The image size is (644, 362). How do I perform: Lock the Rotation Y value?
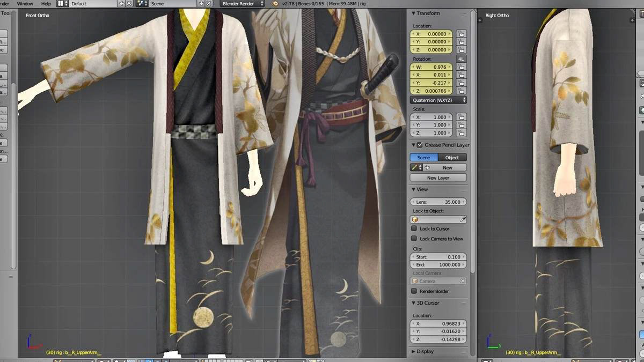[x=462, y=83]
